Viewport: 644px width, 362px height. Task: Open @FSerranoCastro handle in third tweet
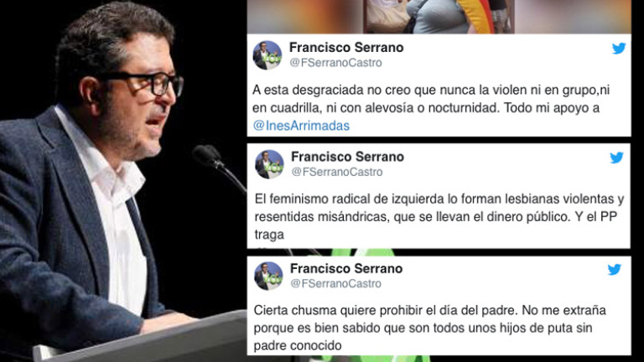click(335, 283)
